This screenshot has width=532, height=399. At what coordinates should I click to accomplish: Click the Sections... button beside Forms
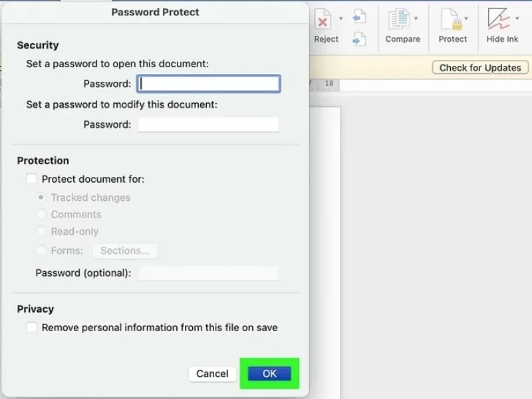[x=125, y=251]
